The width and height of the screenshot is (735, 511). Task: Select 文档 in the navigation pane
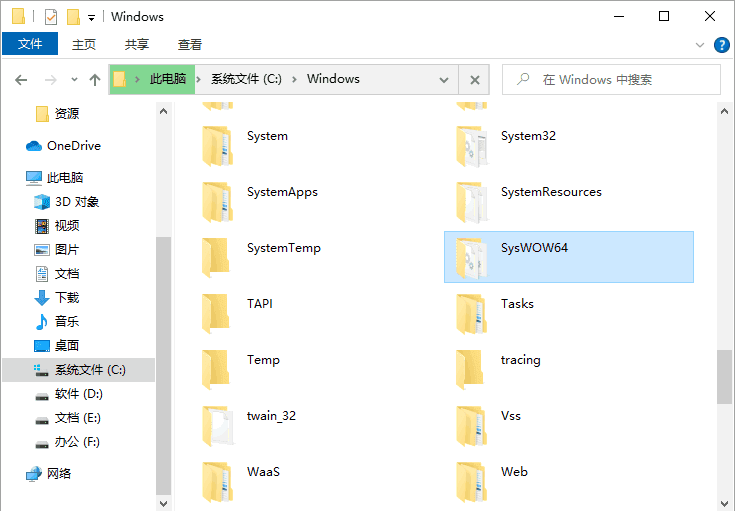point(67,274)
